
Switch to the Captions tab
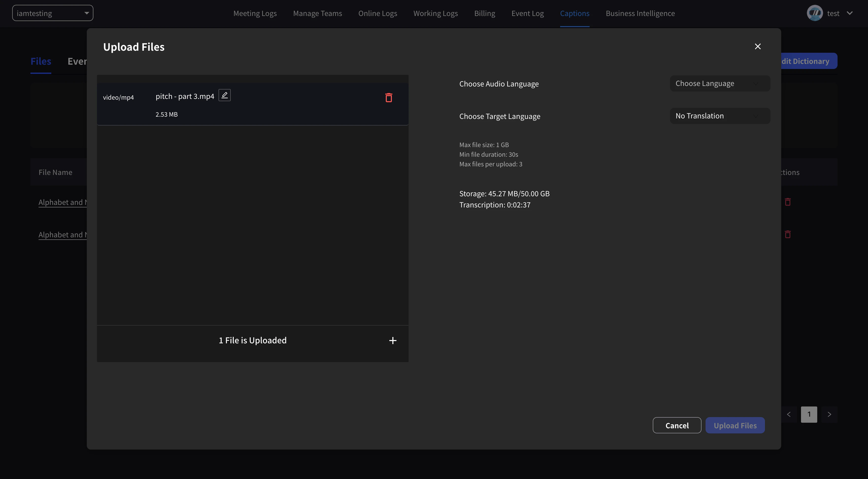[575, 13]
